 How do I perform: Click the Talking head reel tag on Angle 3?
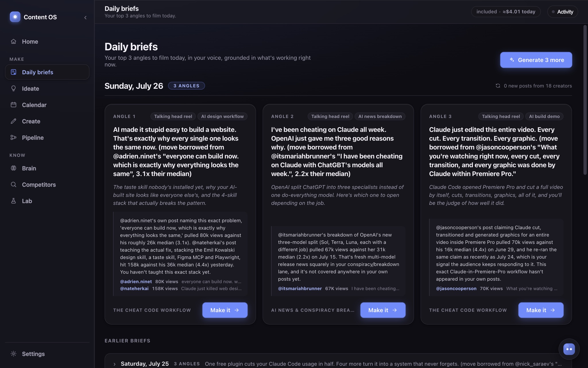[x=501, y=116]
